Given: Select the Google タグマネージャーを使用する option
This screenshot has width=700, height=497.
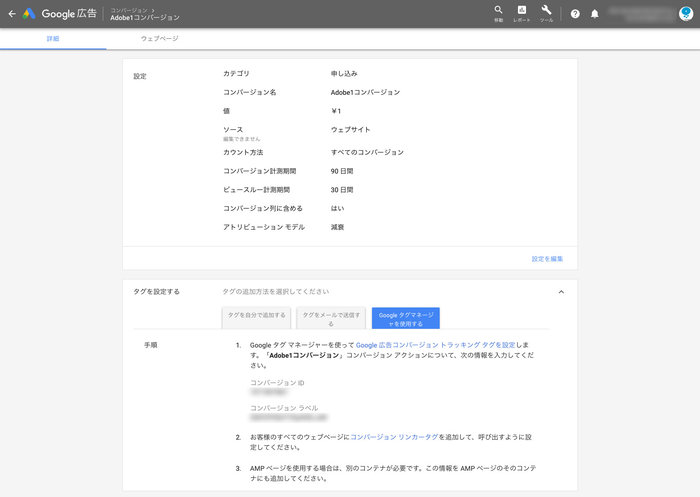Looking at the screenshot, I should click(405, 318).
